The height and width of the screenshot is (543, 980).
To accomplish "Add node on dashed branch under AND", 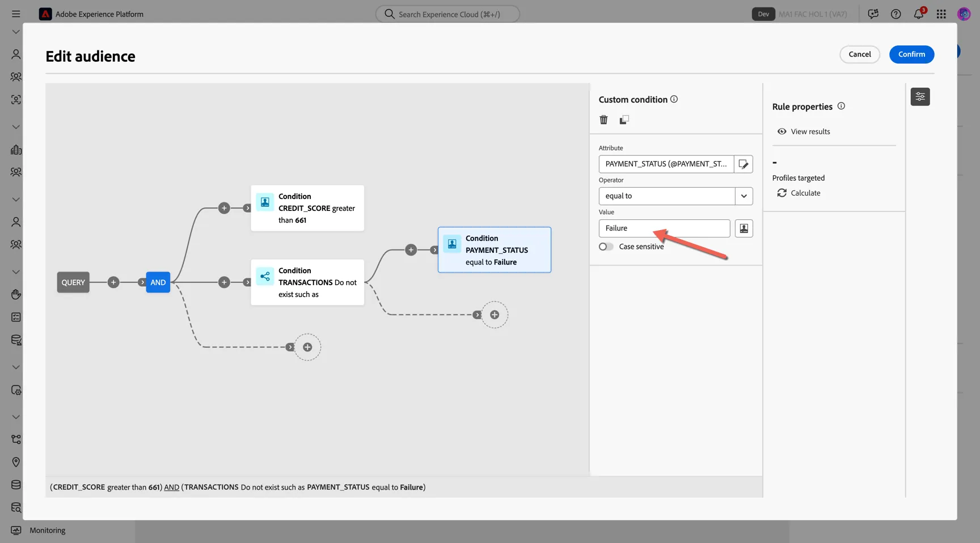I will coord(307,347).
